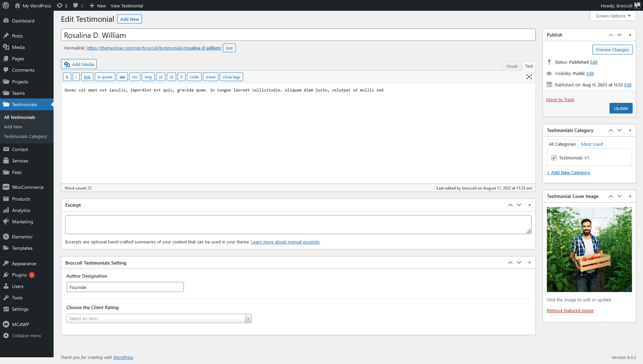The width and height of the screenshot is (643, 364).
Task: Open My WordPress site home icon
Action: click(x=17, y=6)
